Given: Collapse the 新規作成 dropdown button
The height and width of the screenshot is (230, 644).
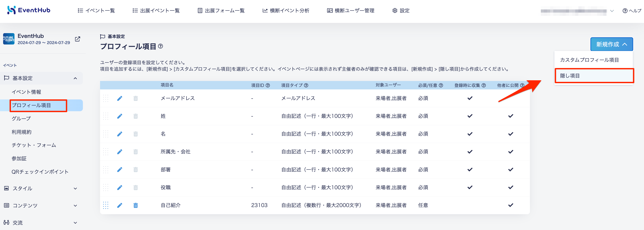Looking at the screenshot, I should pos(611,44).
